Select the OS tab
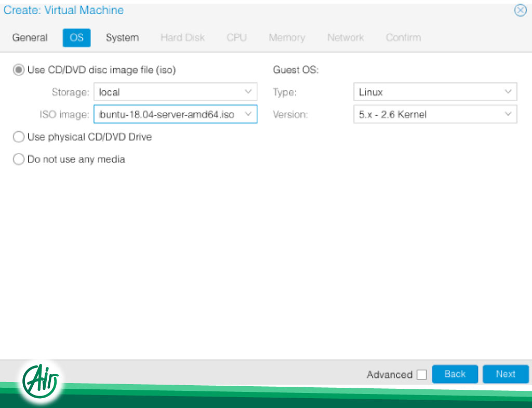The height and width of the screenshot is (408, 532). pyautogui.click(x=77, y=37)
